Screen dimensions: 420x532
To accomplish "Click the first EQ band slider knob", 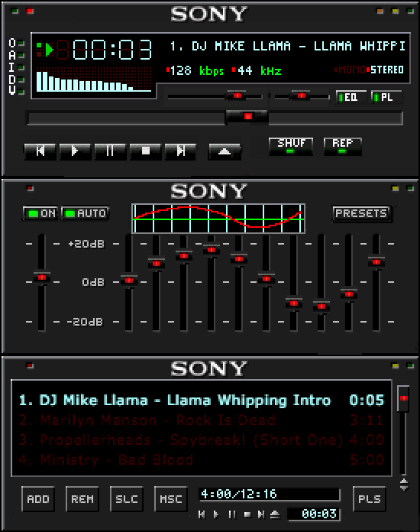I will click(129, 281).
